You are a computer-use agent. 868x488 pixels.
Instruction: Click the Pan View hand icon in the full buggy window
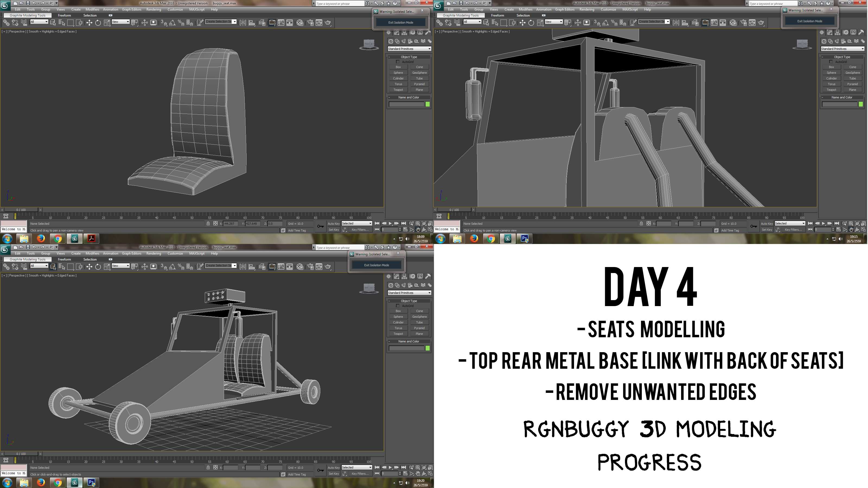[418, 474]
